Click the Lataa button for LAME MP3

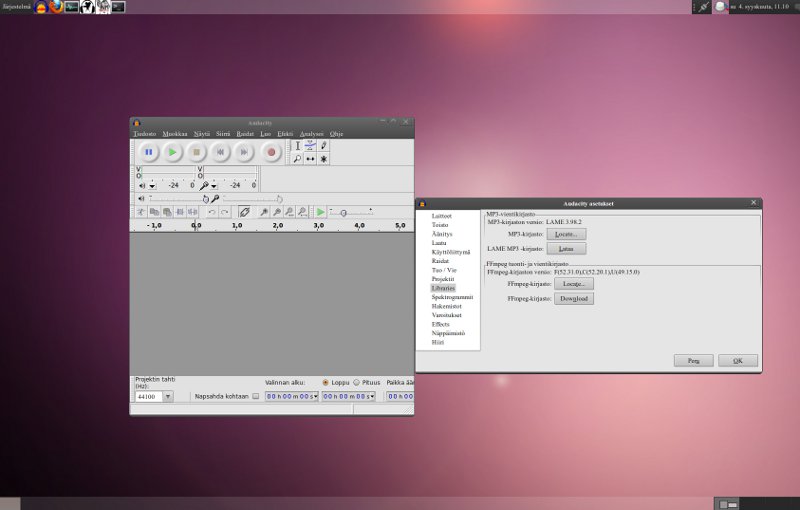(x=566, y=249)
